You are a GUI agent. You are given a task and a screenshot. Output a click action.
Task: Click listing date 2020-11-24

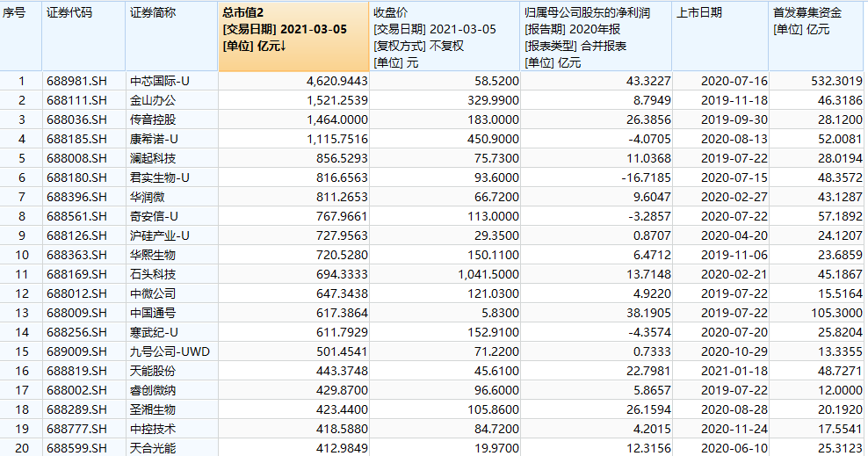734,430
